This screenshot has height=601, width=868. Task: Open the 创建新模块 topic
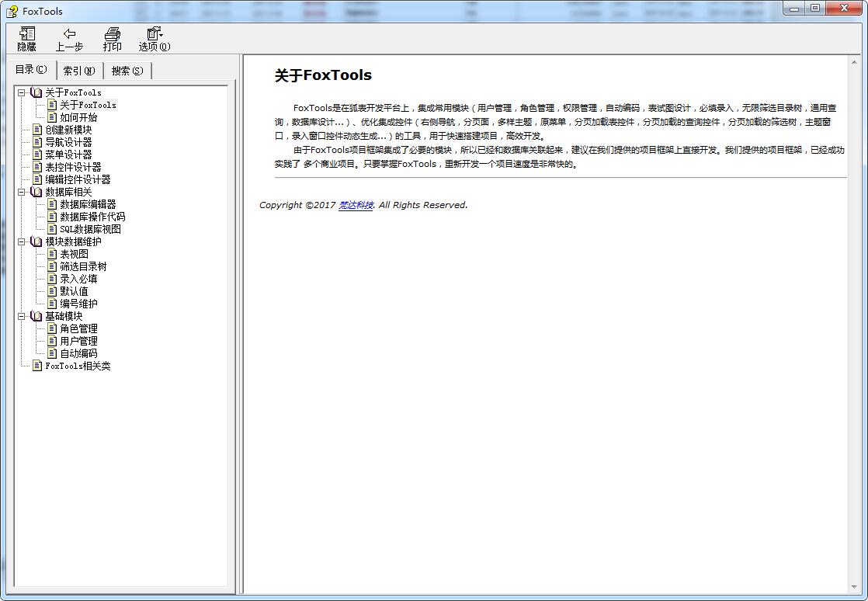click(x=68, y=130)
